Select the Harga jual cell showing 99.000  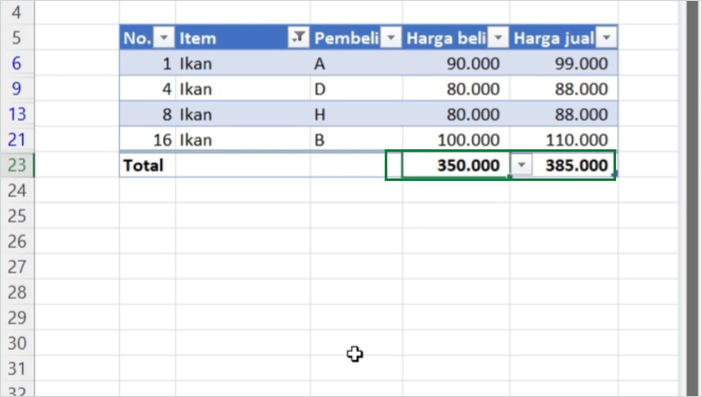(564, 64)
